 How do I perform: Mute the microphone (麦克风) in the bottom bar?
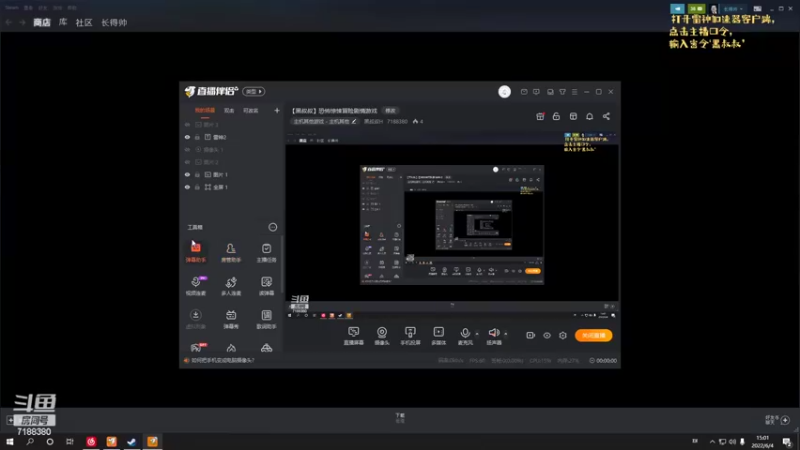(465, 336)
